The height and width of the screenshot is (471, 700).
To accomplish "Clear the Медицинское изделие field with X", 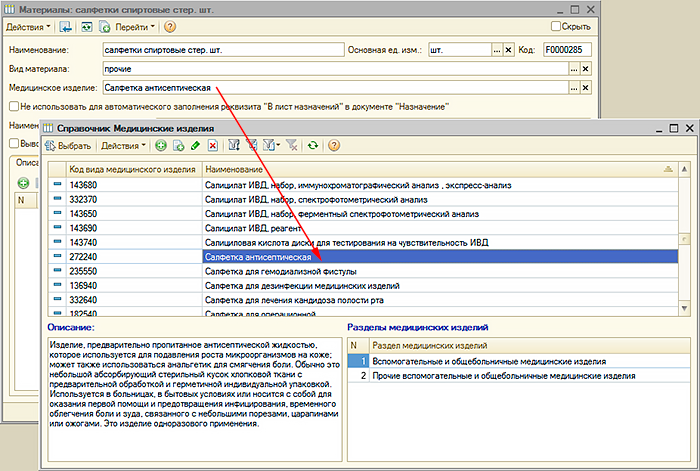I will 587,87.
